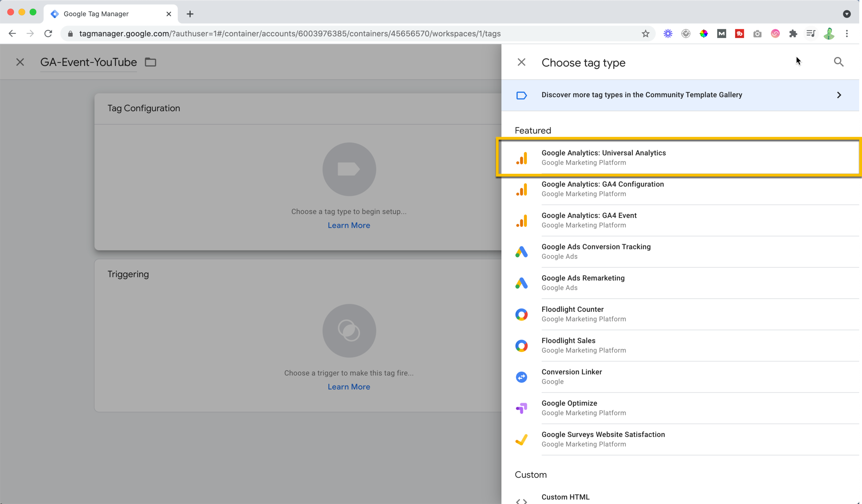Viewport: 862px width, 504px height.
Task: Click the Conversion Linker arrows icon
Action: [521, 377]
